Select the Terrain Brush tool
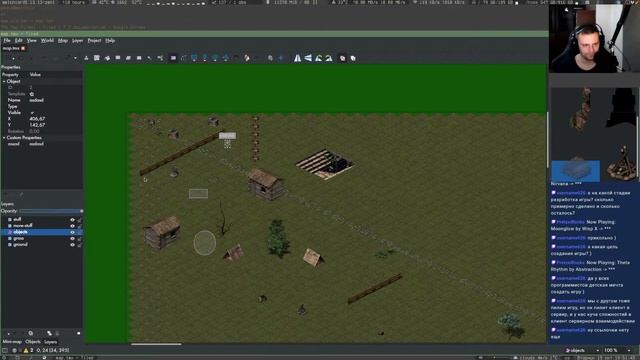 point(96,58)
